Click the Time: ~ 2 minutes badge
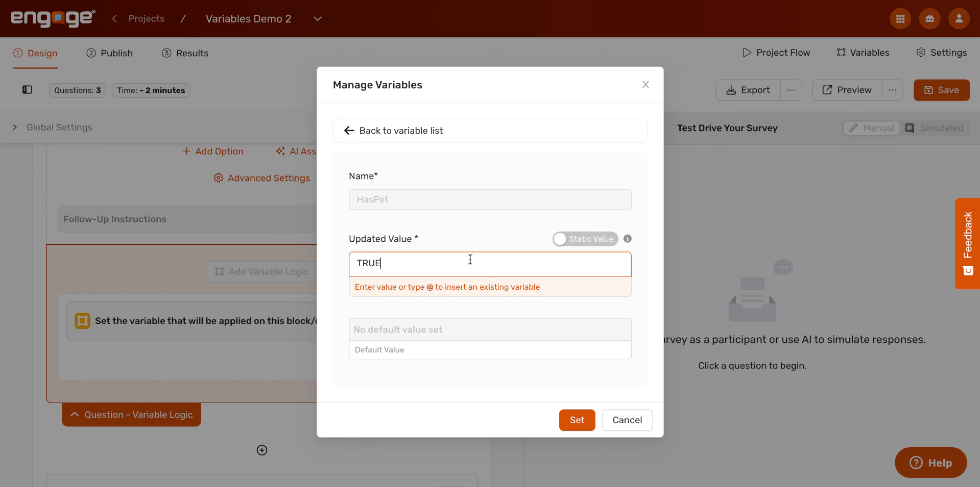Viewport: 980px width, 487px height. [x=151, y=90]
